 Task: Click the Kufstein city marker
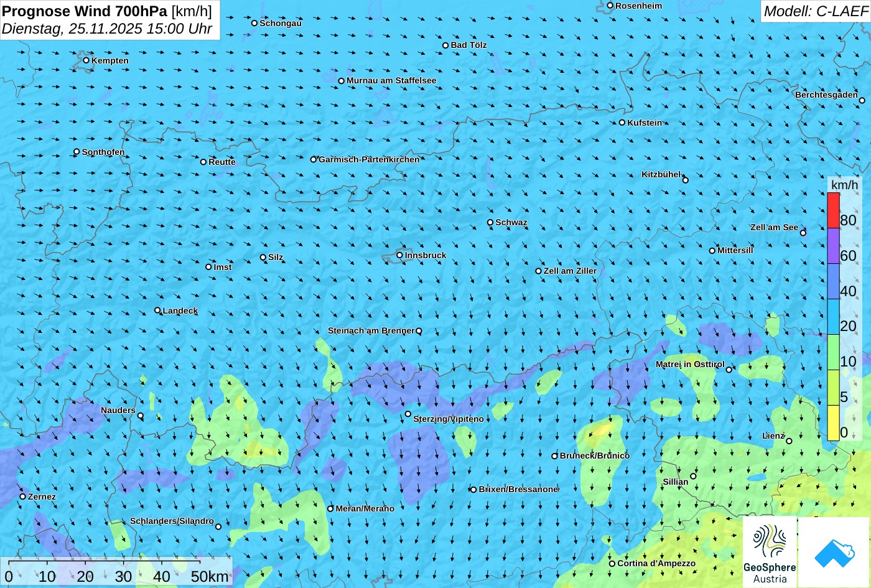pos(622,123)
